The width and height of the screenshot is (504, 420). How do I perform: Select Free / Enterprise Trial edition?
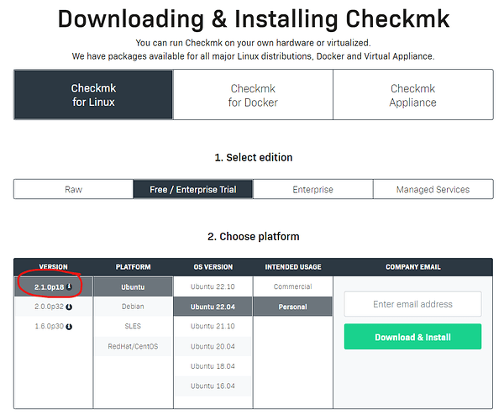[x=193, y=190]
